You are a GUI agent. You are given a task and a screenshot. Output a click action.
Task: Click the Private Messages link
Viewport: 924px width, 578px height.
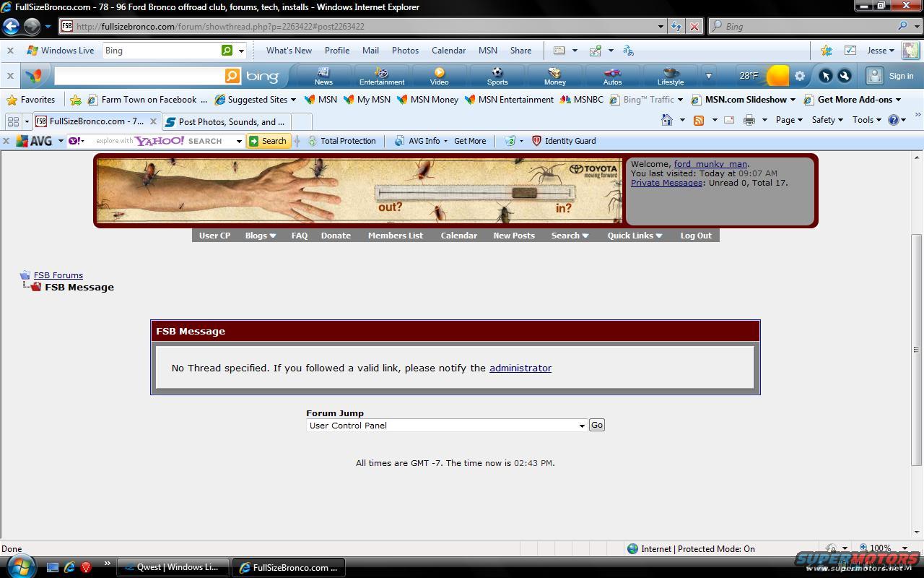click(x=666, y=183)
